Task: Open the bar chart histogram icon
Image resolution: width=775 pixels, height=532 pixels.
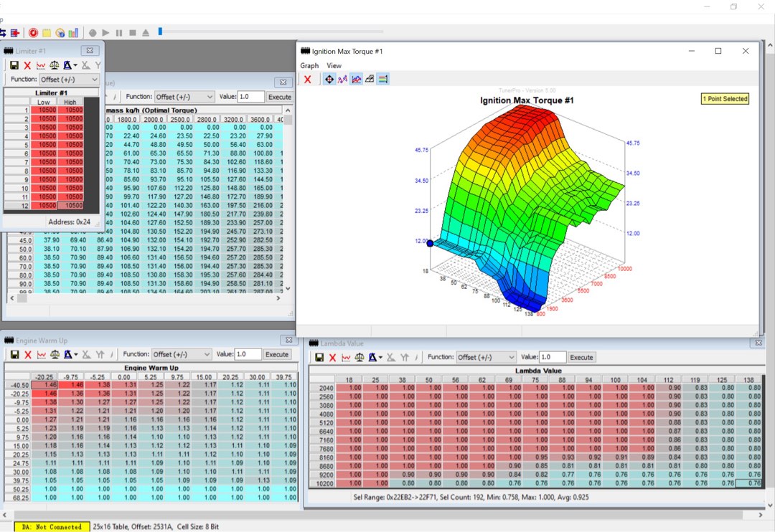Action: [73, 33]
